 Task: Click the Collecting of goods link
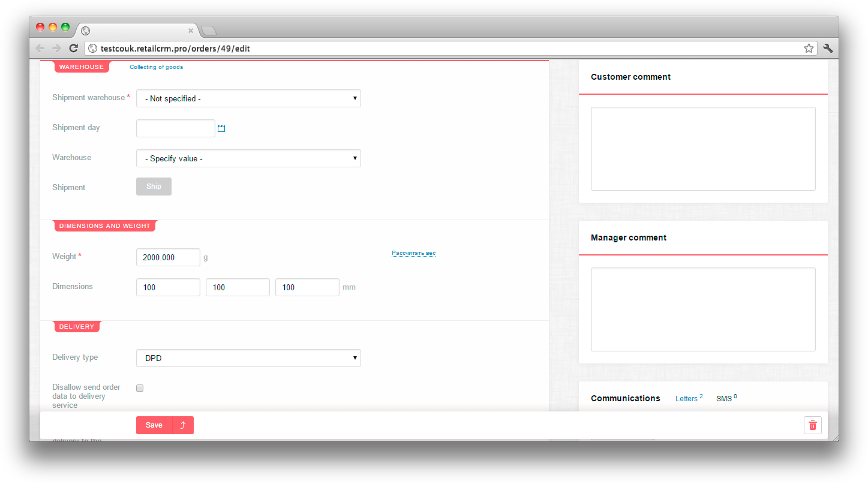coord(156,67)
